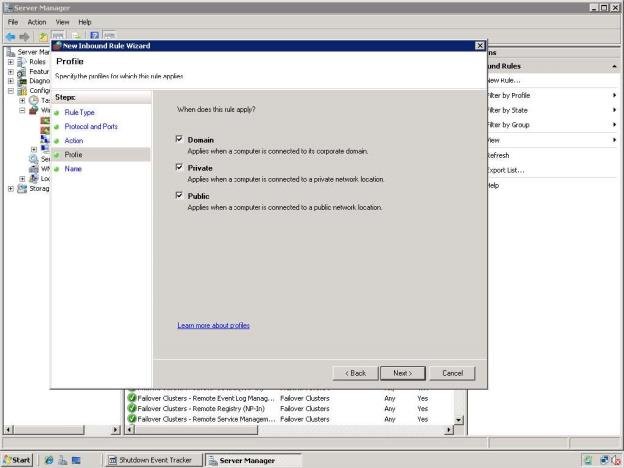Click the red security alert tray icon
Screen dimensions: 624x468
tap(617, 460)
